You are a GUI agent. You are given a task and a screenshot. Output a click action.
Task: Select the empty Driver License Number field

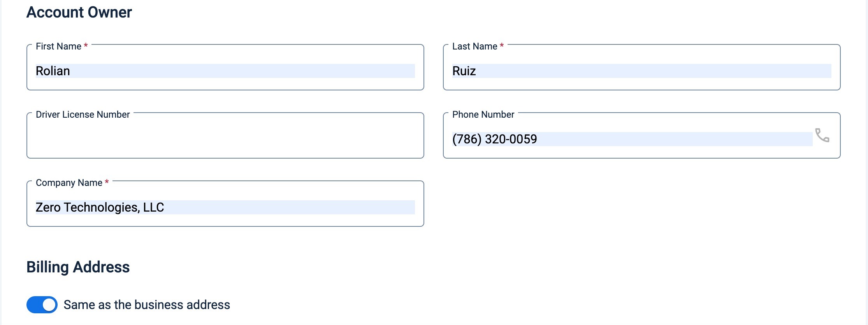[x=225, y=136]
